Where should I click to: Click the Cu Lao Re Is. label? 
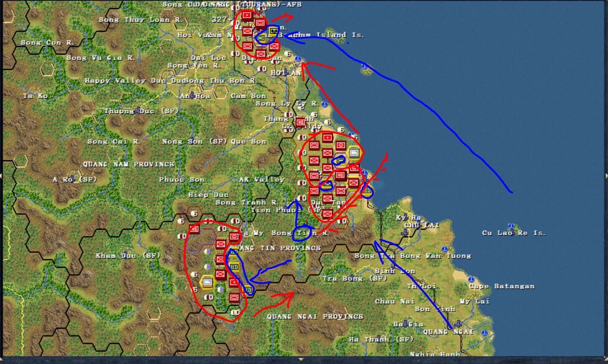coord(514,233)
